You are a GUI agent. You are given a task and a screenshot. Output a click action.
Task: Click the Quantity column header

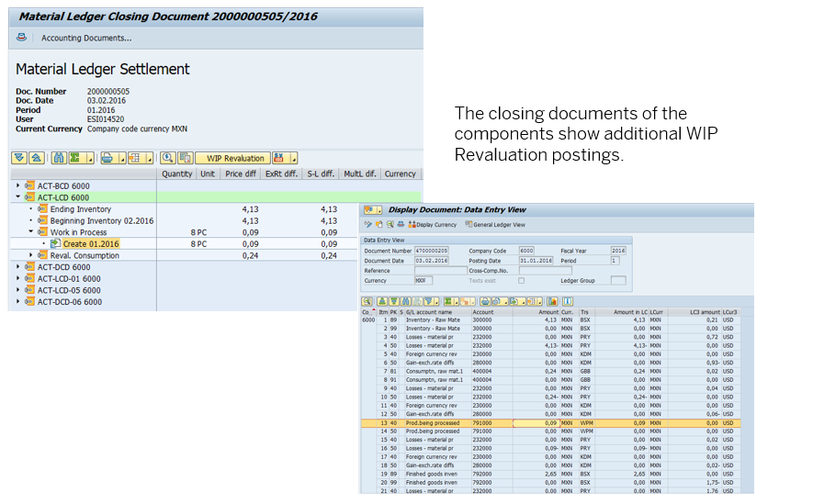click(176, 174)
